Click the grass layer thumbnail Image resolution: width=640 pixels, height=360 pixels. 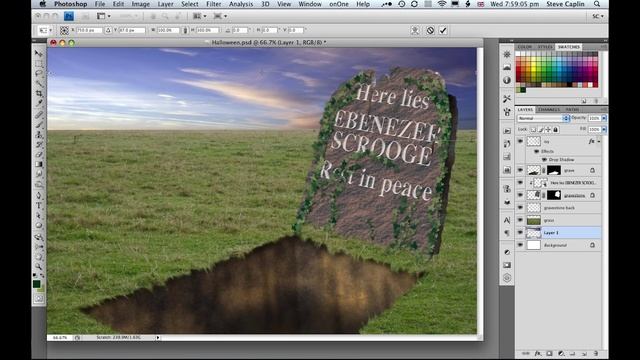point(533,220)
